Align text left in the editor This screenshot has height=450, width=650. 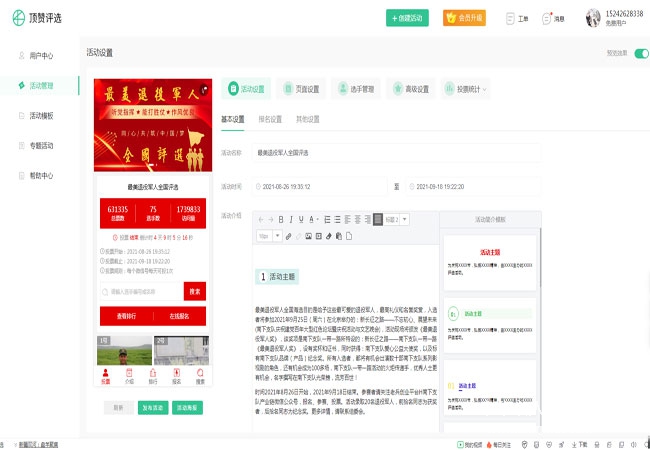(347, 220)
